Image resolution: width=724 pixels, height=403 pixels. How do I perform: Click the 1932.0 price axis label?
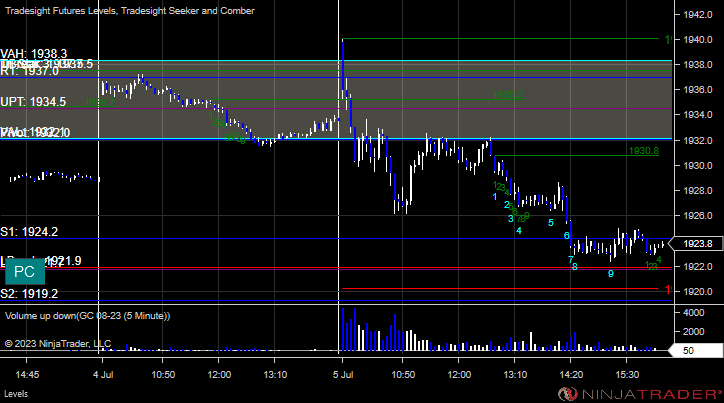698,140
